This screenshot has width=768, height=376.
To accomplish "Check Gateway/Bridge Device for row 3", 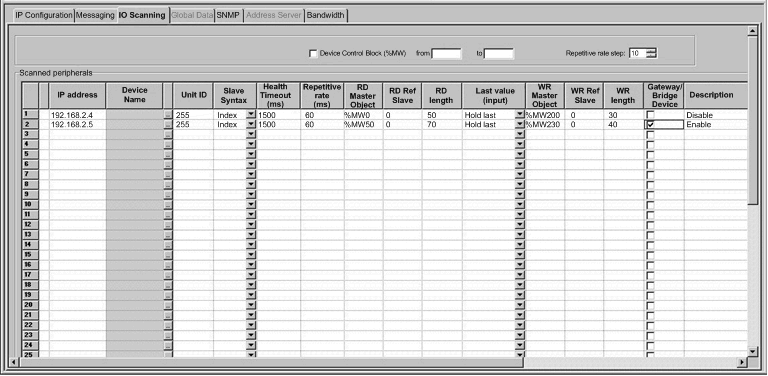I will (x=650, y=135).
